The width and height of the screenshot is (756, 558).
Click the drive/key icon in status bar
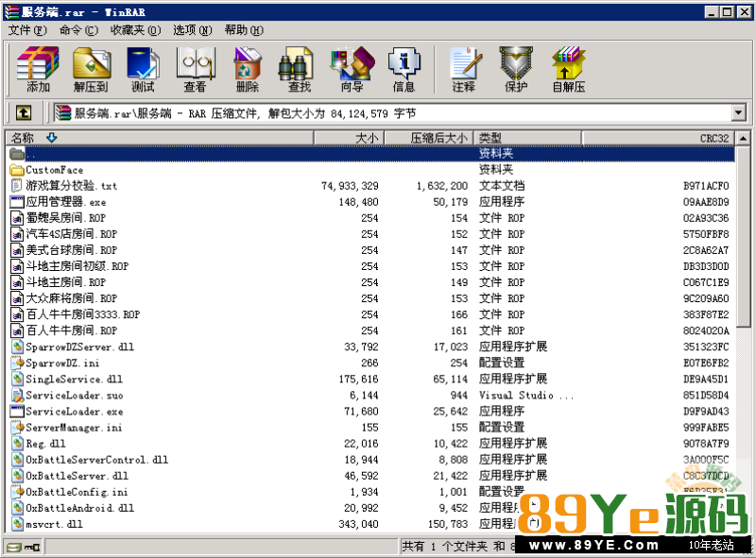click(23, 547)
